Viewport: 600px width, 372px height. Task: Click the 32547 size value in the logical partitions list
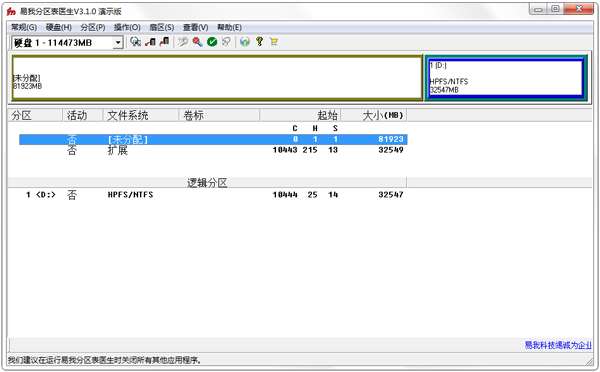coord(391,195)
